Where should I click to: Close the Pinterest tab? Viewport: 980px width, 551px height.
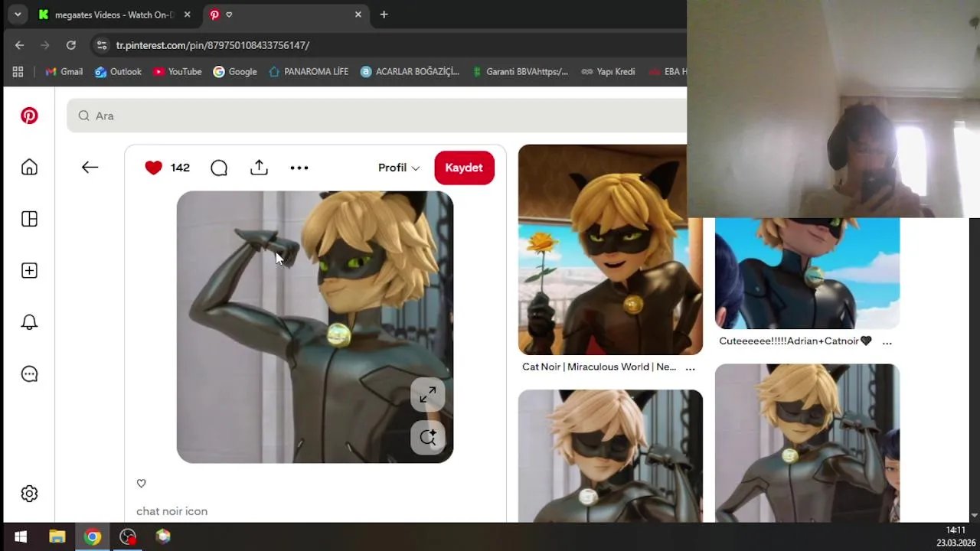pyautogui.click(x=358, y=15)
